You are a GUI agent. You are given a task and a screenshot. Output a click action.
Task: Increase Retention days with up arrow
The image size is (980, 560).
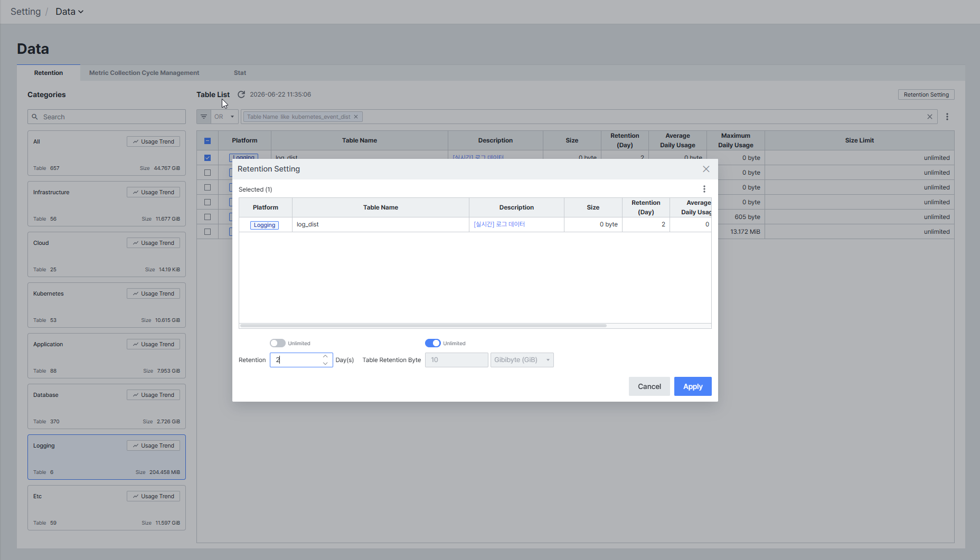point(325,356)
